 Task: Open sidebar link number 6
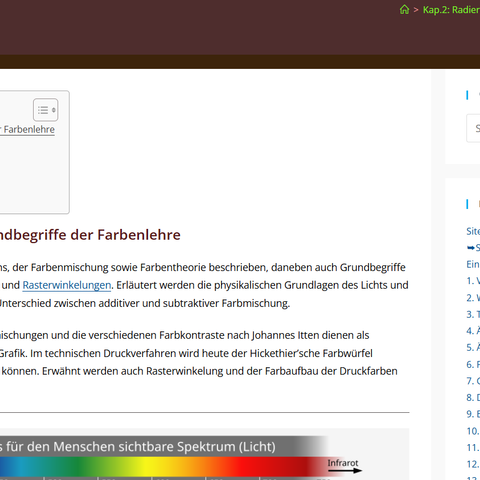[x=473, y=364]
